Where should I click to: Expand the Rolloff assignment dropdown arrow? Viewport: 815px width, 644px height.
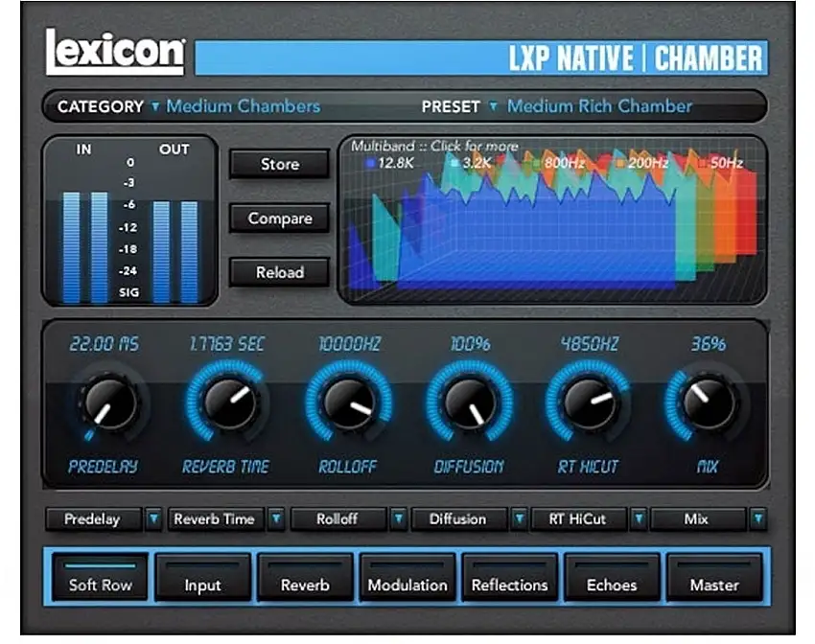point(398,518)
